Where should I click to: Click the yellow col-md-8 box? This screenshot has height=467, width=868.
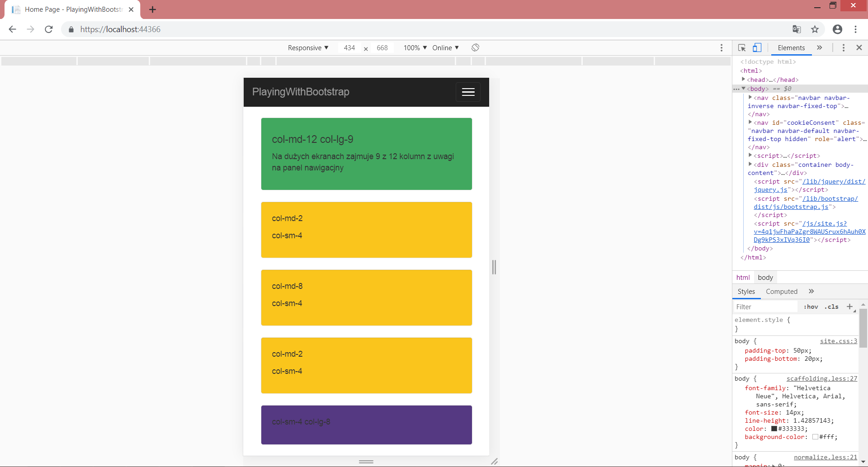pos(367,297)
